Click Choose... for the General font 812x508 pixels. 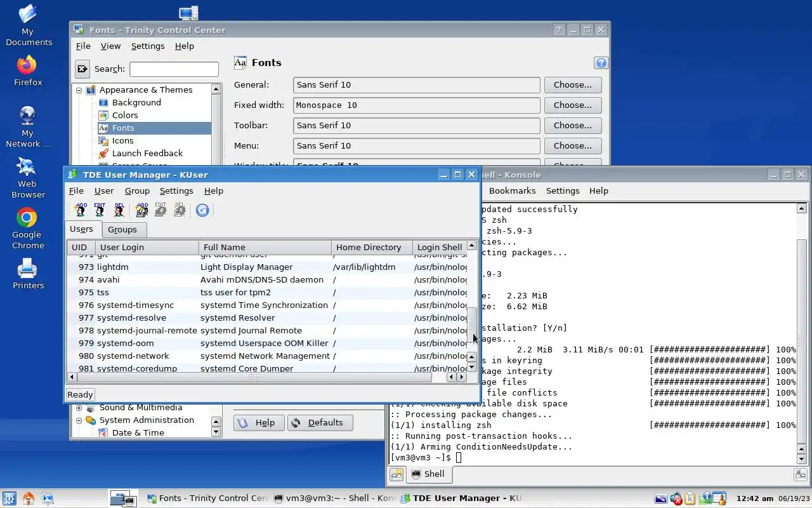coord(573,84)
